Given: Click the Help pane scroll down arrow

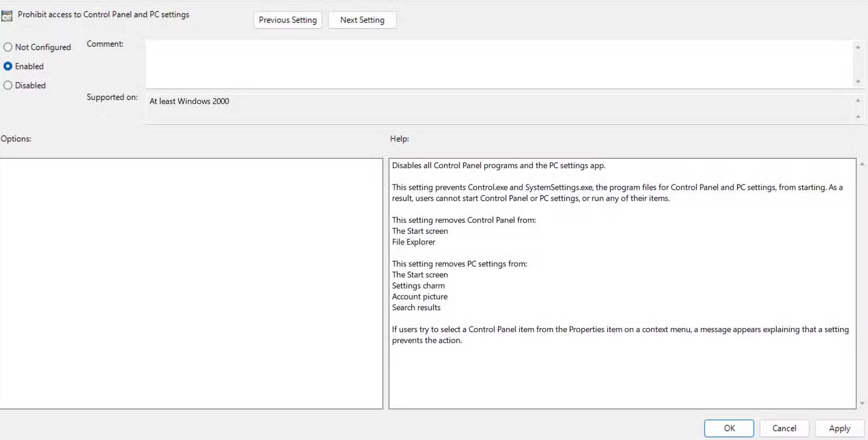Looking at the screenshot, I should pos(862,403).
